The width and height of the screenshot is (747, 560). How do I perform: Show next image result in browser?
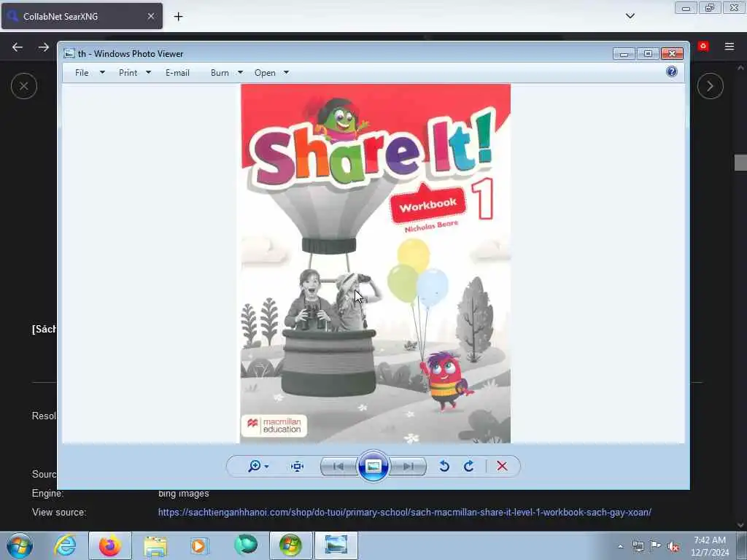click(711, 86)
